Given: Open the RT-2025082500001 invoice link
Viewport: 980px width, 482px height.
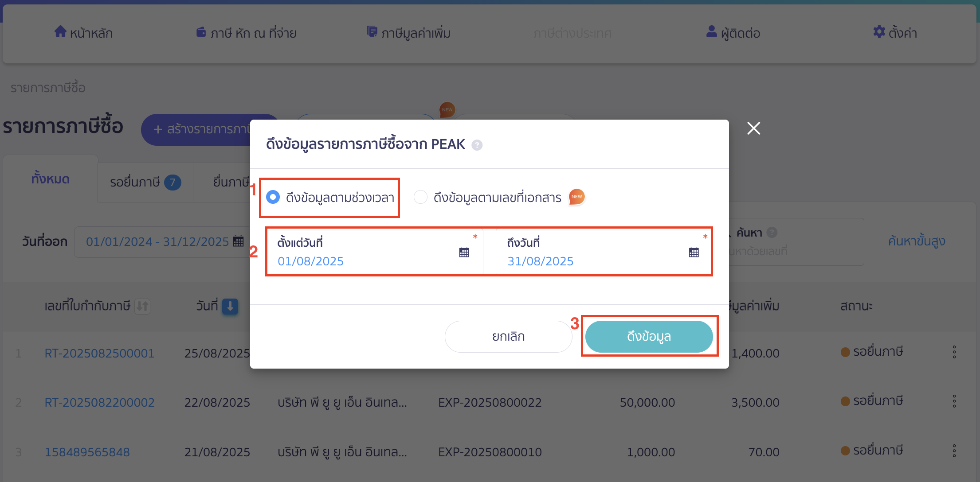Looking at the screenshot, I should [x=100, y=353].
